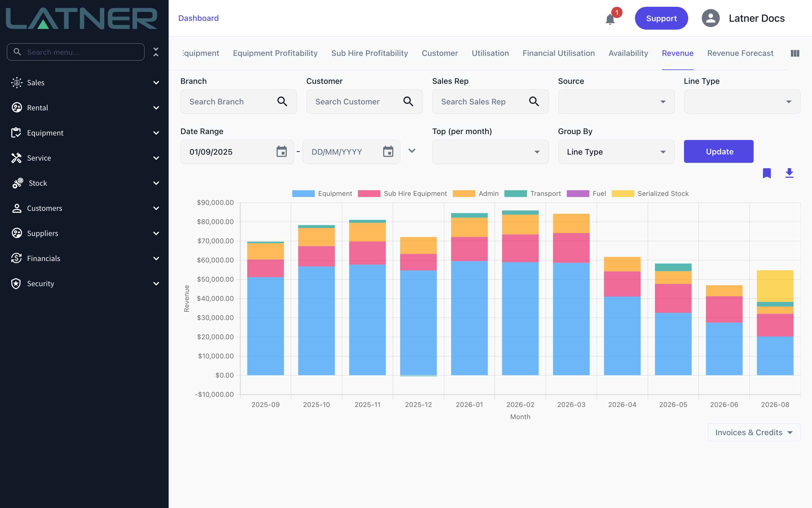Select the Revenue tab
This screenshot has width=812, height=508.
click(x=678, y=53)
